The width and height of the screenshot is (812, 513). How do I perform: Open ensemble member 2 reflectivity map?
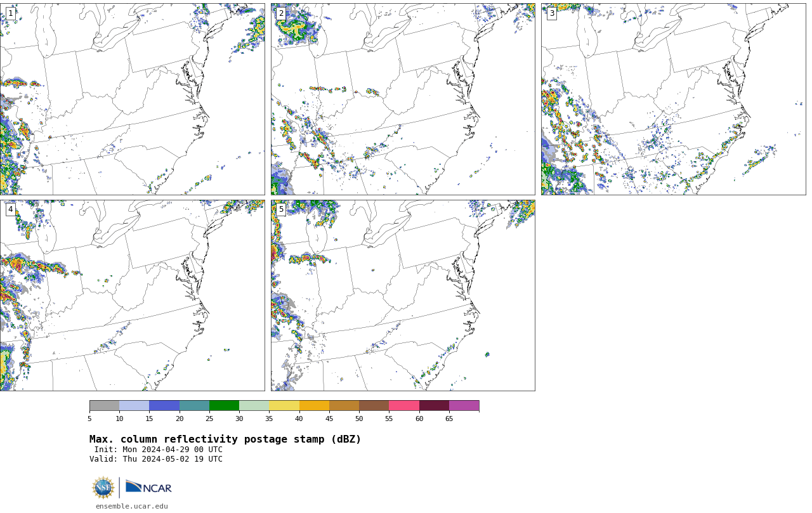tap(403, 99)
